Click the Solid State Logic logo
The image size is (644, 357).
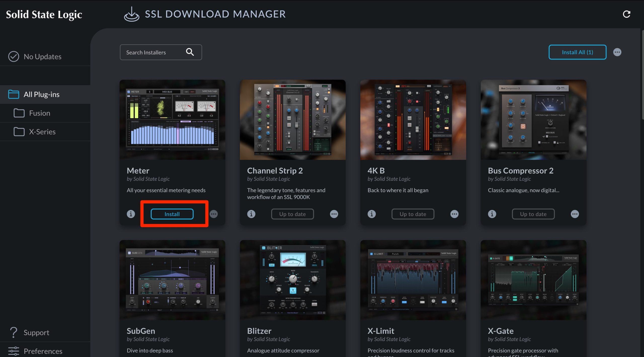tap(44, 15)
